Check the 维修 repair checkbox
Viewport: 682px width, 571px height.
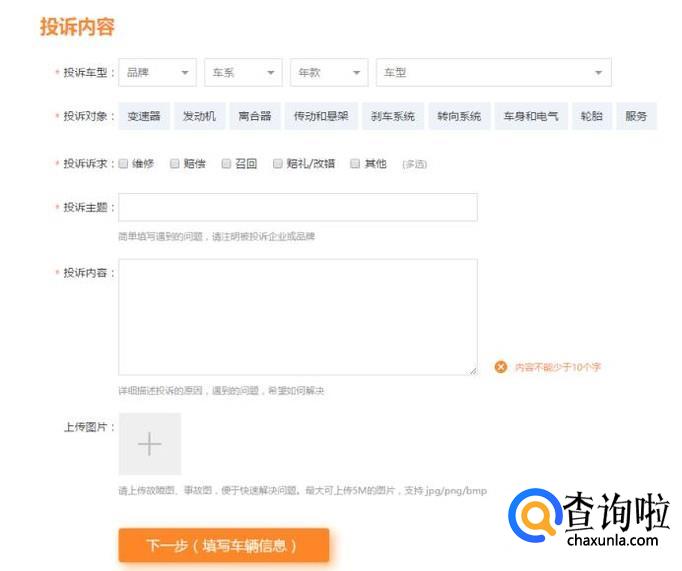(x=124, y=164)
